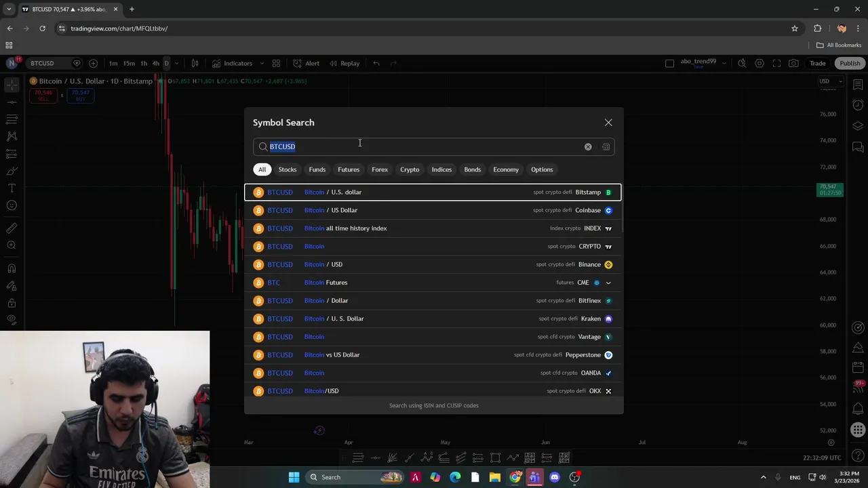Image resolution: width=868 pixels, height=488 pixels.
Task: Select the Forex filter tab
Action: (380, 169)
